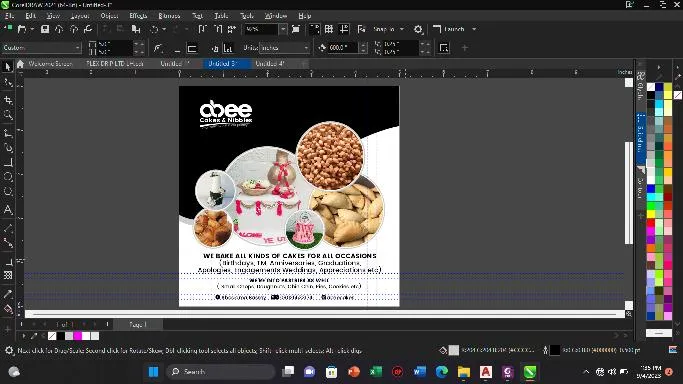
Task: Toggle Portrait orientation button
Action: pyautogui.click(x=177, y=48)
